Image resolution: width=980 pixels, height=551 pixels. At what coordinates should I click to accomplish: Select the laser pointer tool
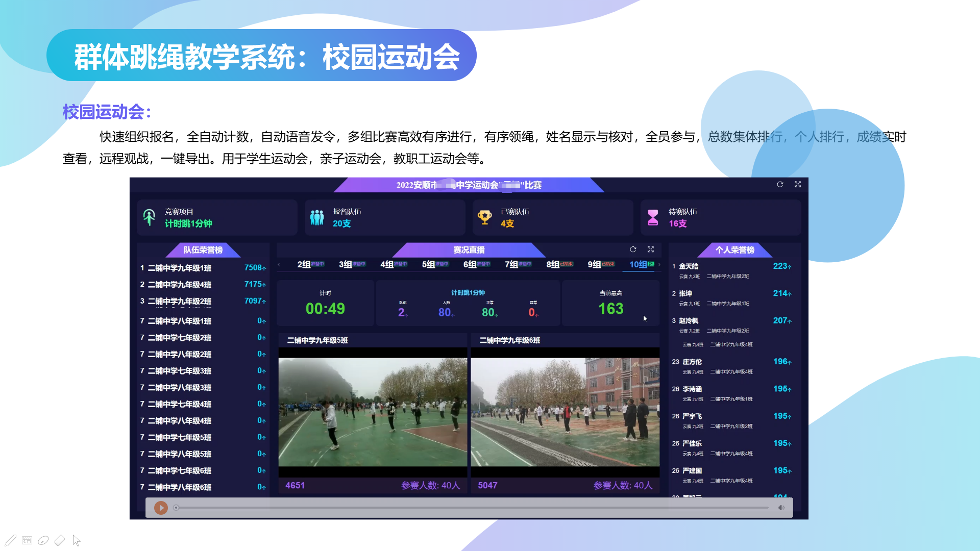(43, 540)
